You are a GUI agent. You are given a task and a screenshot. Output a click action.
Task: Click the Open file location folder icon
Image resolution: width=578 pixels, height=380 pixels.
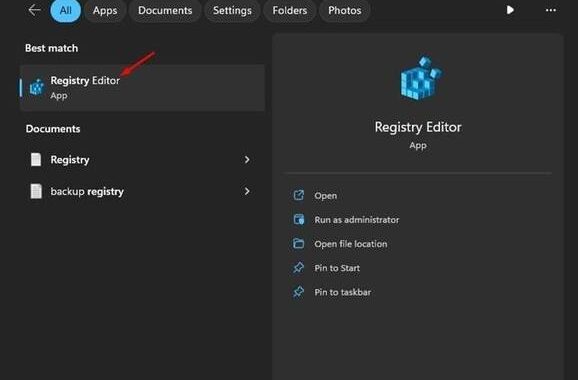tap(299, 244)
